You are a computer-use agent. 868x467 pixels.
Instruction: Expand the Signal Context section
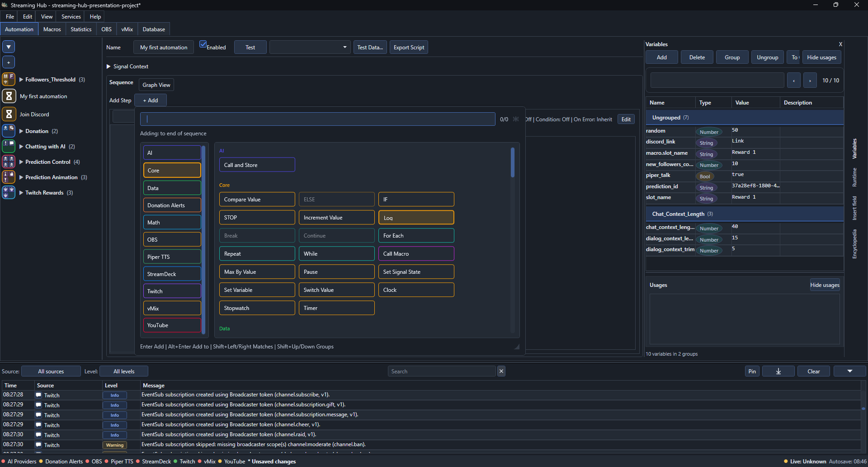click(108, 67)
